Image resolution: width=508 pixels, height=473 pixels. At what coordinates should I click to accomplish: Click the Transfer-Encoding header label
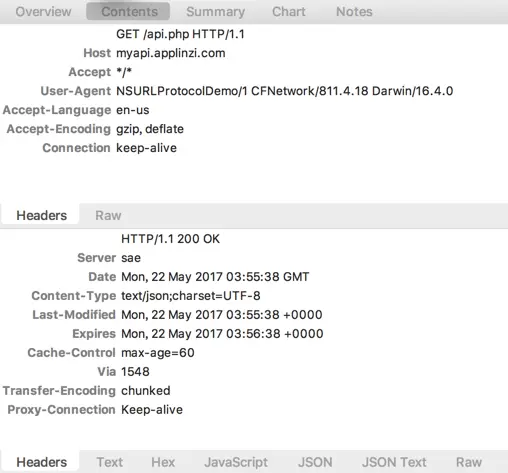(59, 391)
